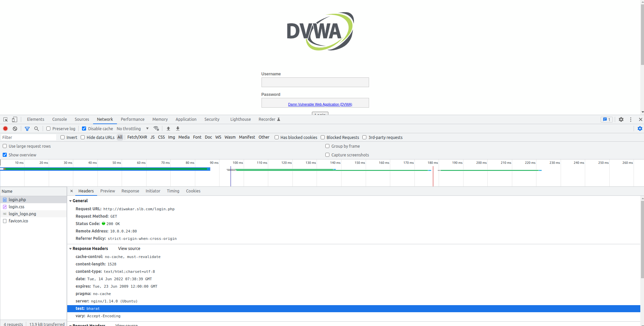Close the DevTools panel
The height and width of the screenshot is (326, 644).
point(640,119)
